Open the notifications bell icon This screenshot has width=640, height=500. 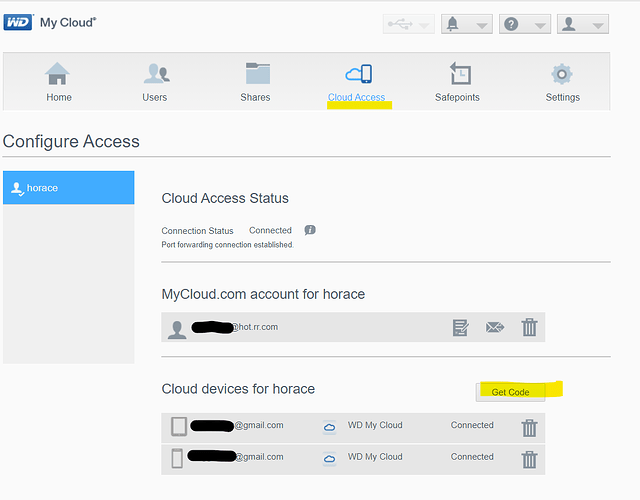click(x=452, y=24)
